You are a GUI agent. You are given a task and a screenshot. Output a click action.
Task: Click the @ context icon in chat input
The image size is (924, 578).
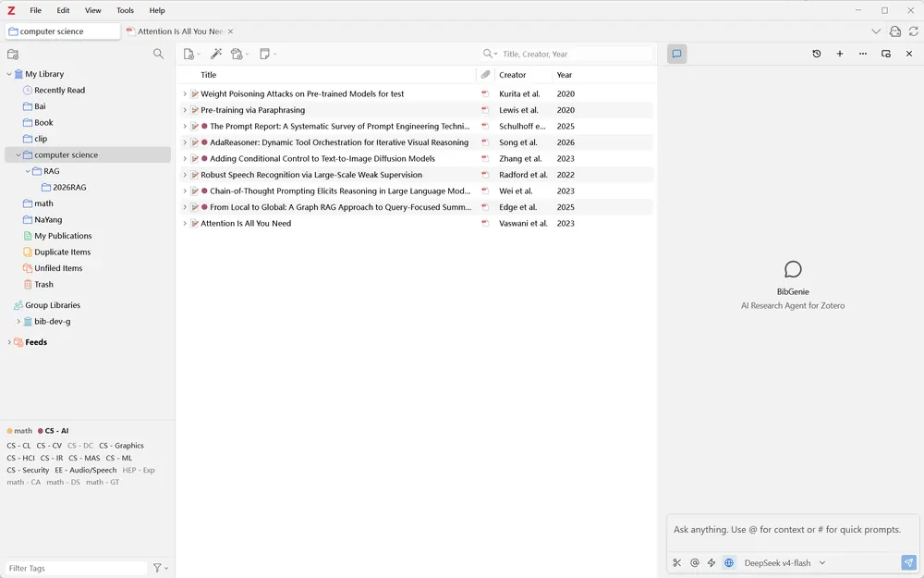(x=694, y=562)
